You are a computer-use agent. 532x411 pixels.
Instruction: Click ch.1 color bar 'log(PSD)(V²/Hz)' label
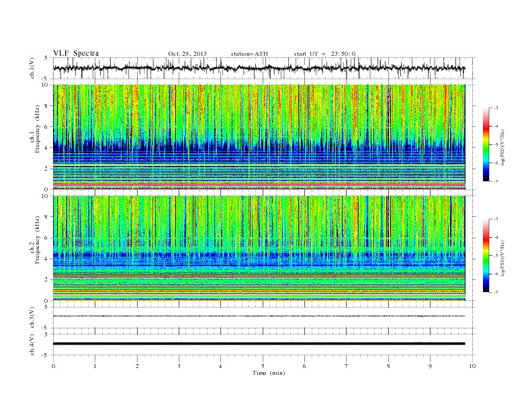(x=502, y=147)
